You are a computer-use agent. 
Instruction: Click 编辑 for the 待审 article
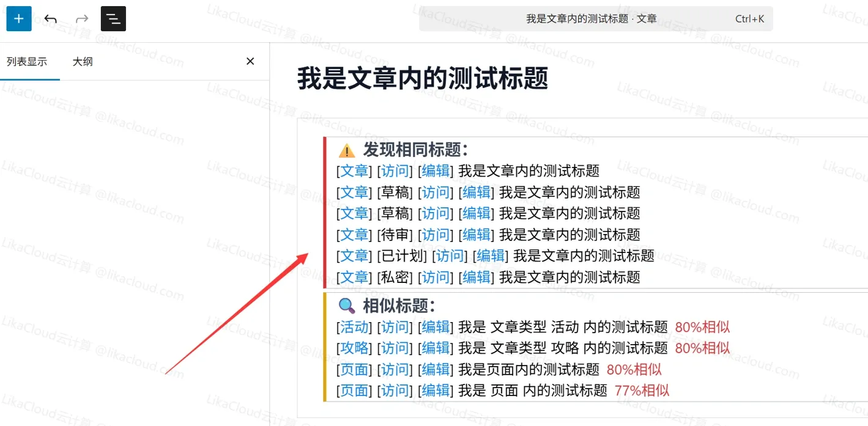point(476,235)
